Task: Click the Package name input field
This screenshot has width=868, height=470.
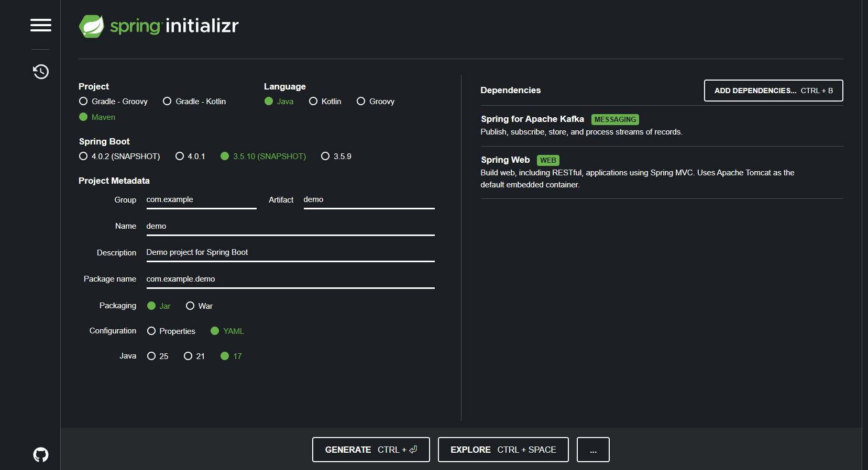Action: coord(290,279)
